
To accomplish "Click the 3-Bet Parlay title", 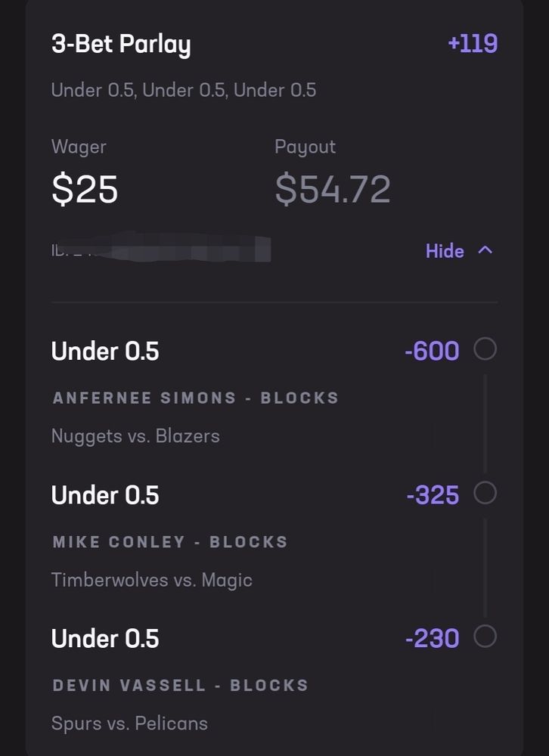I will [121, 45].
